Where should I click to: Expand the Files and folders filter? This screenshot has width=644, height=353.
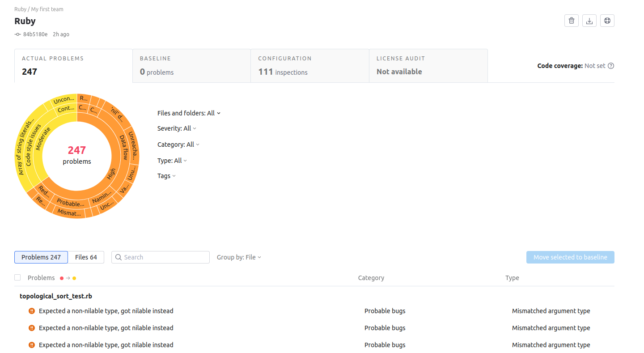pos(189,113)
